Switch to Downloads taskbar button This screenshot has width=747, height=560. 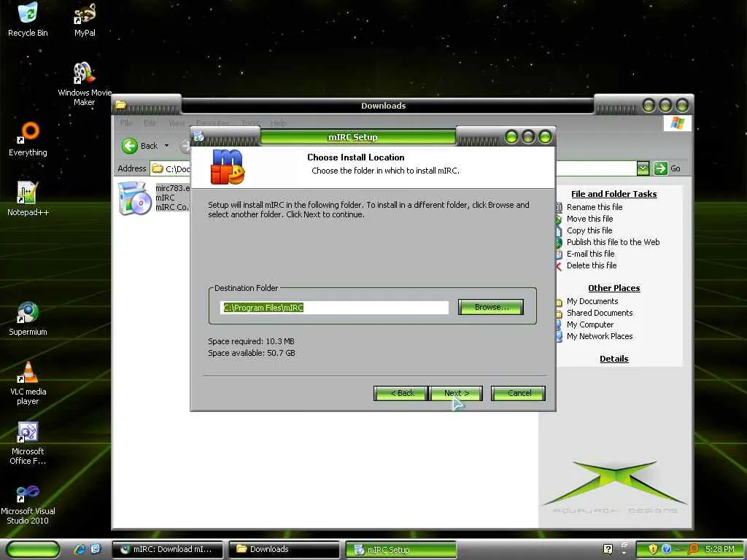(284, 550)
